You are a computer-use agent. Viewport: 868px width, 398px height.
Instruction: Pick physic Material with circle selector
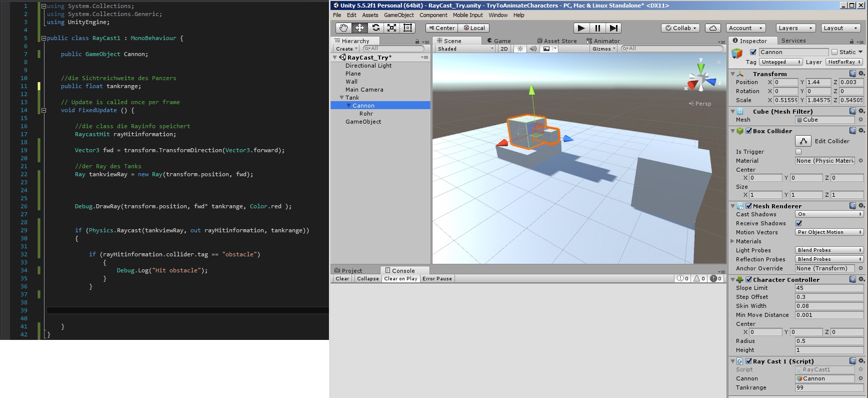pos(860,161)
